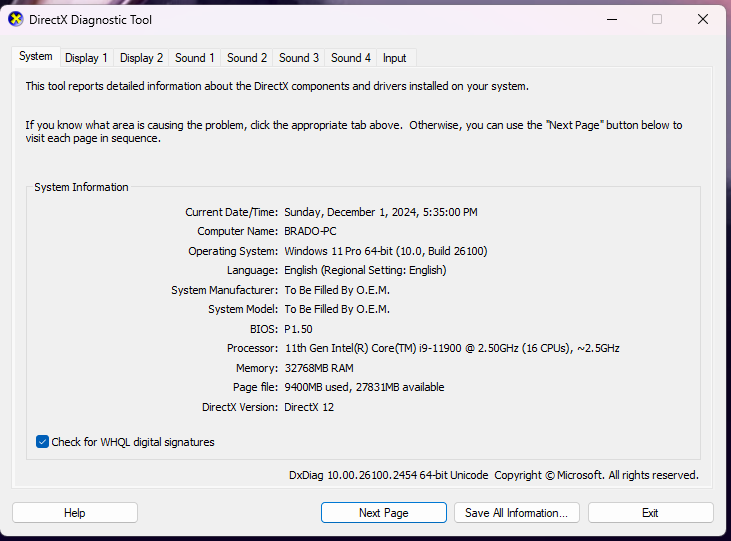Click the DirectX Diagnostic Tool title icon
Screen dimensions: 731x541
[x=16, y=20]
